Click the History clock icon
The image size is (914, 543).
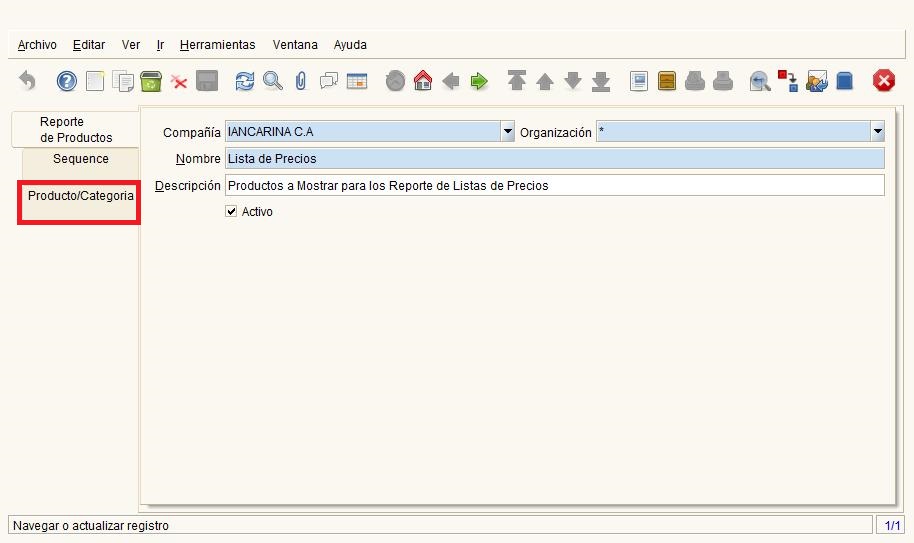click(x=395, y=81)
